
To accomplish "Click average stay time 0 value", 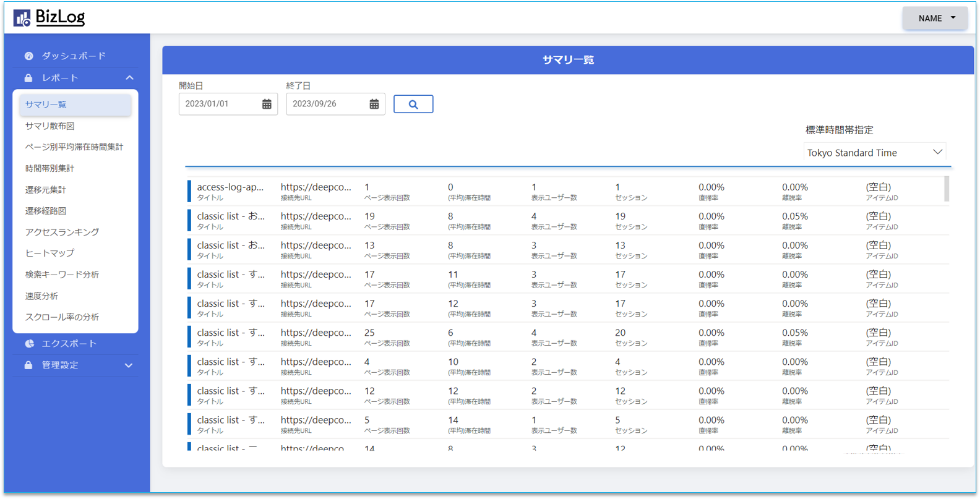I will pyautogui.click(x=450, y=187).
